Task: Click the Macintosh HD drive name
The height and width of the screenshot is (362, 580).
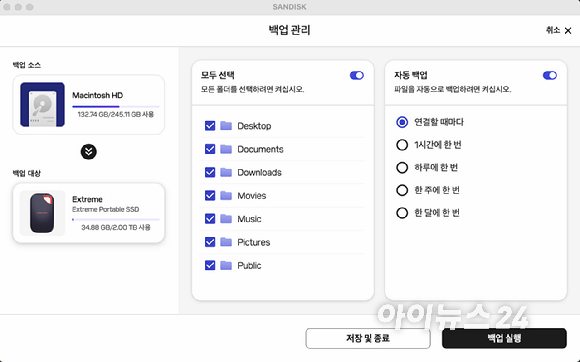Action: tap(98, 95)
